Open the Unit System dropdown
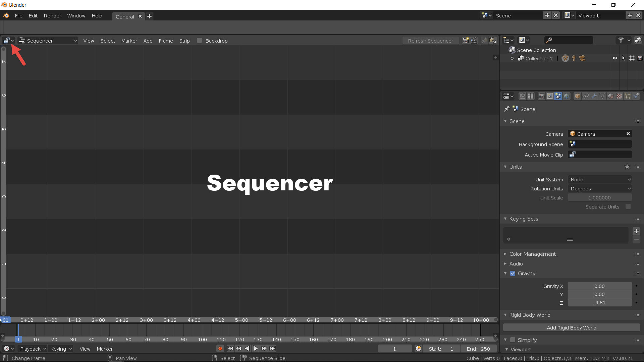This screenshot has height=362, width=644. point(600,180)
